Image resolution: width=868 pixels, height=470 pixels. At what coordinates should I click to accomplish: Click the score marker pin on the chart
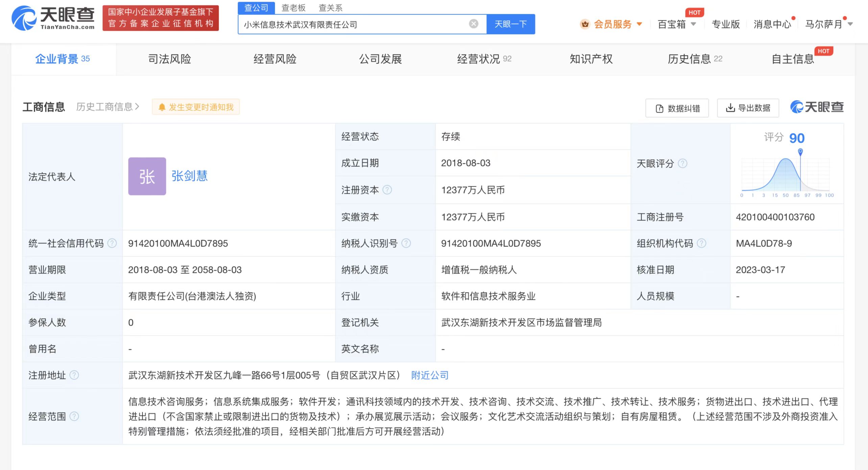[800, 152]
